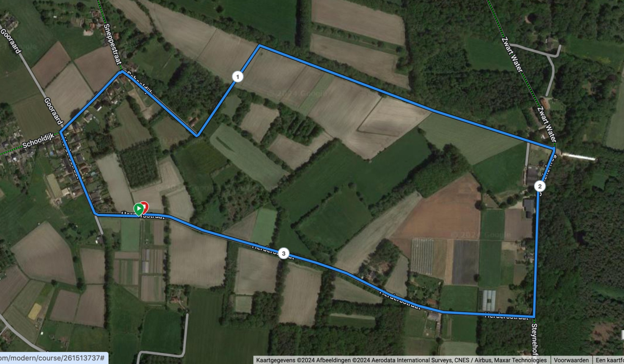
Task: Click the Steynehof street label
Action: [x=534, y=337]
